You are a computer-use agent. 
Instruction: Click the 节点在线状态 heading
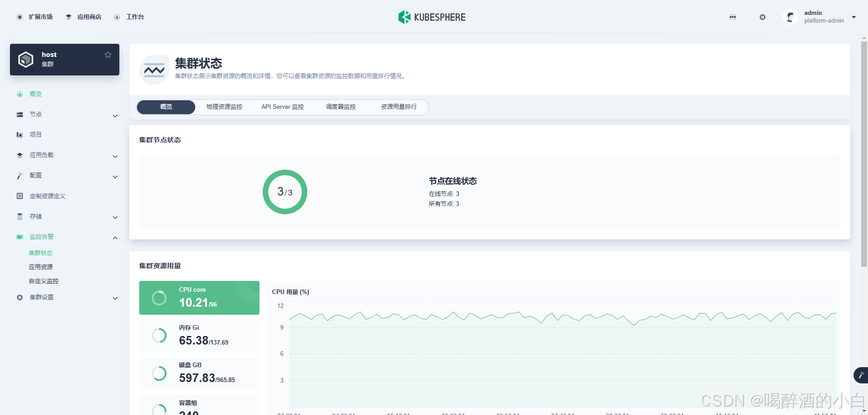click(x=453, y=181)
